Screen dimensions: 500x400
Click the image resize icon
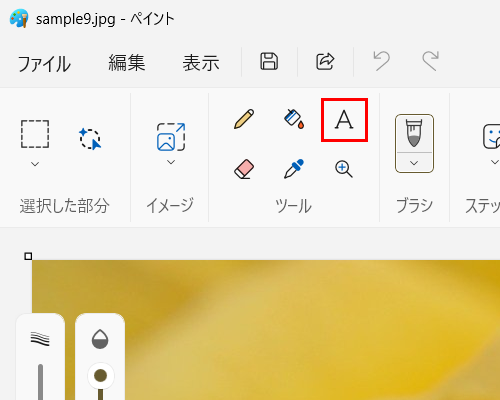(x=171, y=137)
